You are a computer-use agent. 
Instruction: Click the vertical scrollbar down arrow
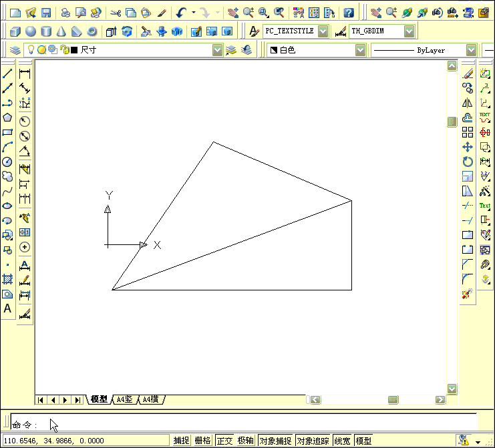point(452,389)
